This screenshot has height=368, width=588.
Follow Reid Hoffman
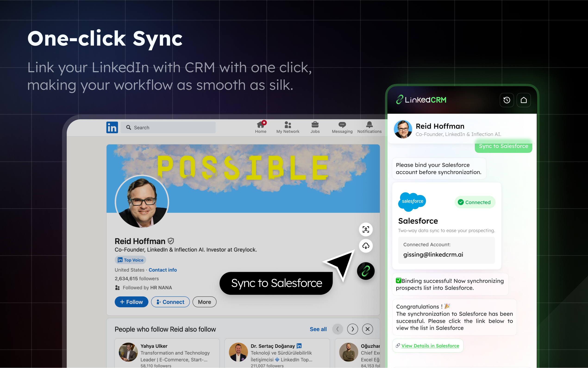(x=131, y=302)
